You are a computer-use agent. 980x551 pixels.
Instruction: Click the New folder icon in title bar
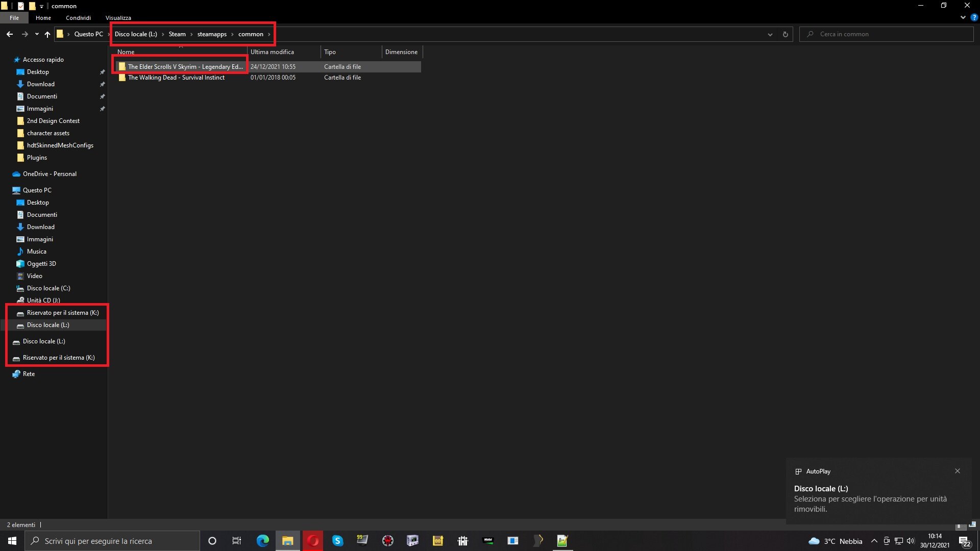[32, 6]
